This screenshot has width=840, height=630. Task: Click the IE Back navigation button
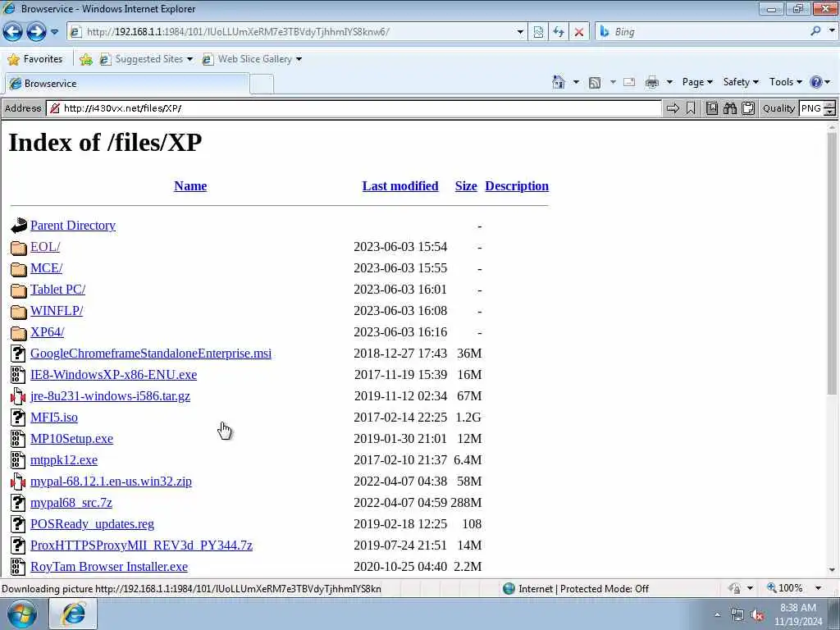tap(12, 32)
